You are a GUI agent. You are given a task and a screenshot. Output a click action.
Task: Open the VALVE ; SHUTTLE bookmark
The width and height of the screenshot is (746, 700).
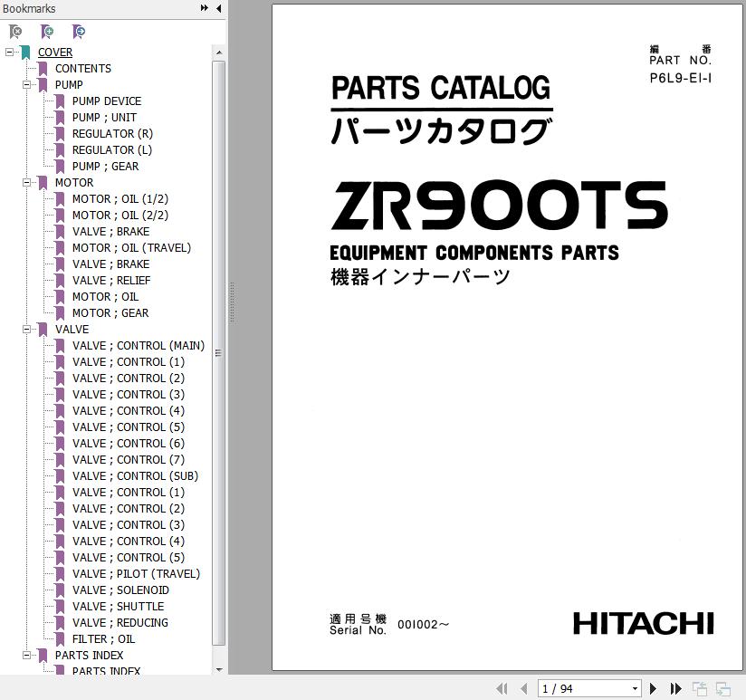118,606
